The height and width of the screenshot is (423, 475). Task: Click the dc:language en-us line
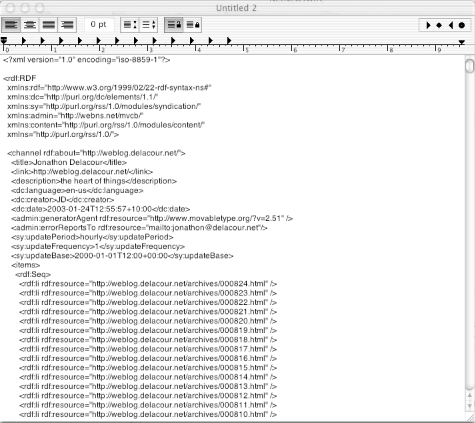point(77,190)
